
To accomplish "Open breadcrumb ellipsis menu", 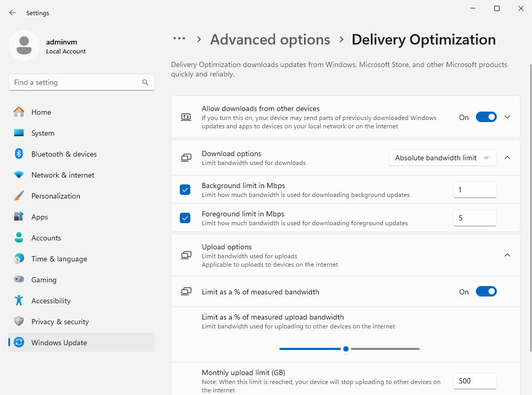I will click(x=179, y=39).
